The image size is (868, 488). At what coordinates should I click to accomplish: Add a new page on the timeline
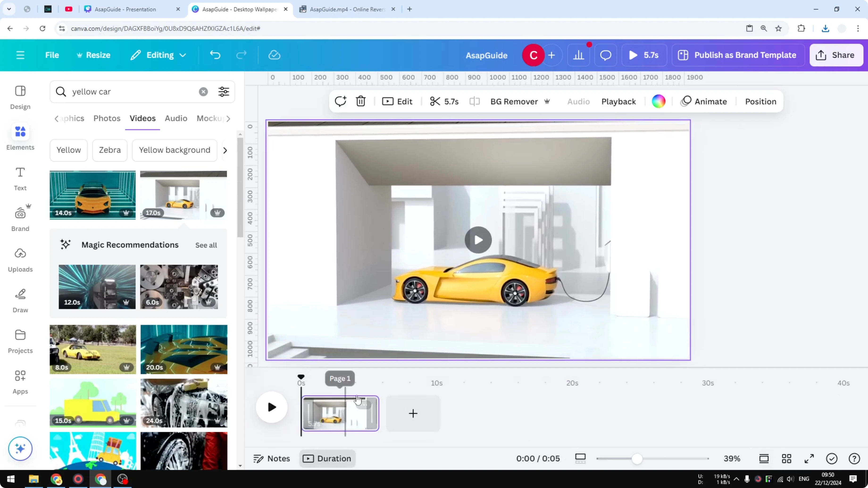[413, 414]
